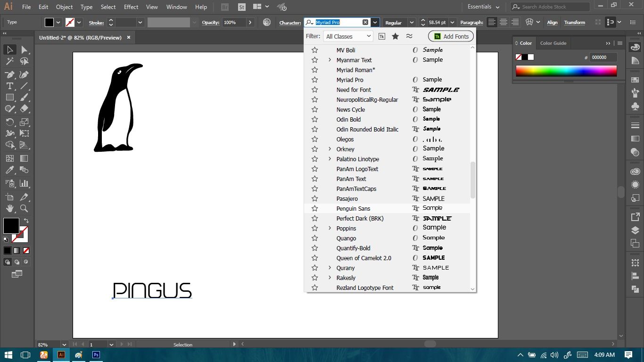644x362 pixels.
Task: Select the Mesh tool
Action: tap(10, 158)
